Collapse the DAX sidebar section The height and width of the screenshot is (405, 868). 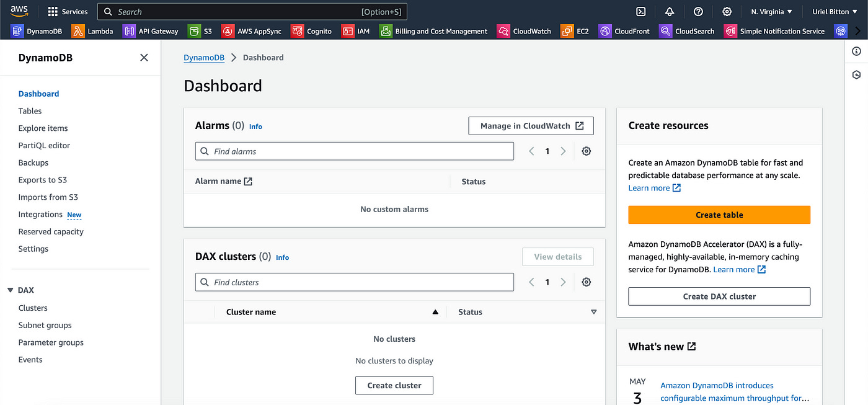tap(11, 290)
